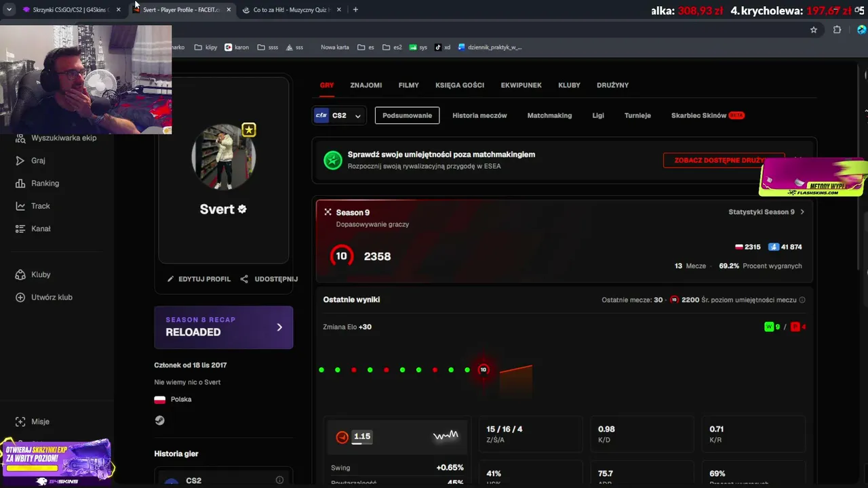Click the gold star badge on avatar
This screenshot has width=868, height=488.
249,129
